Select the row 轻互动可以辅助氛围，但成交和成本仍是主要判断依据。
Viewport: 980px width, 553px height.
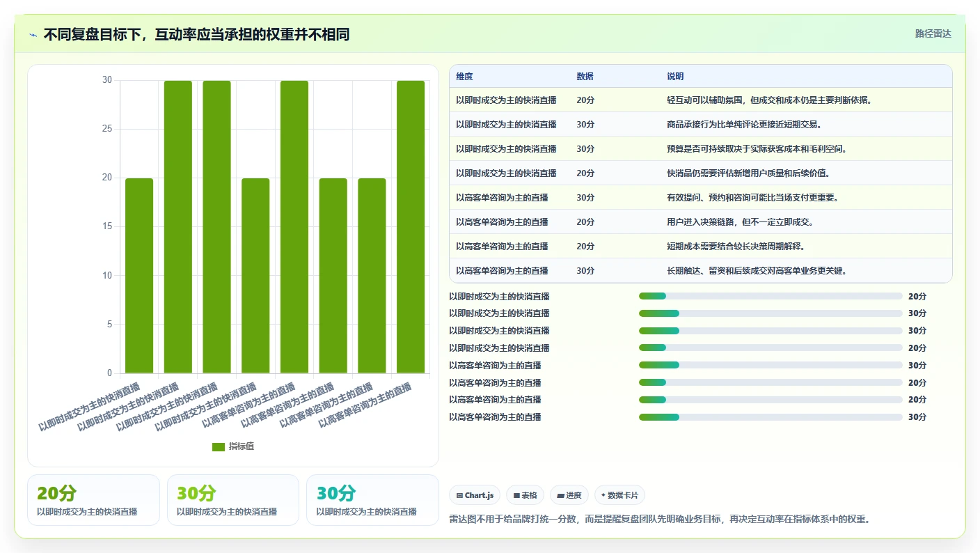pyautogui.click(x=701, y=100)
